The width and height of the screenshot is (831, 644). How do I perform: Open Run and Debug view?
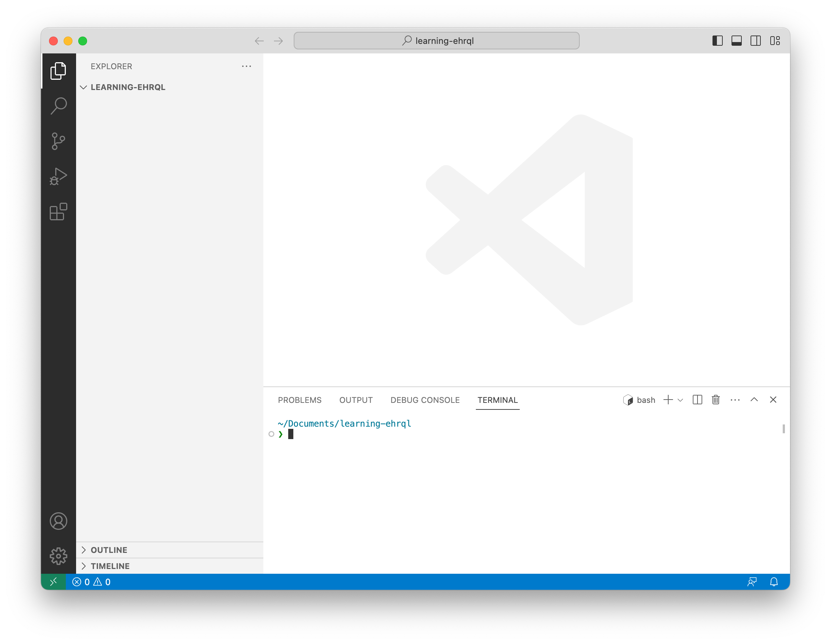[58, 177]
